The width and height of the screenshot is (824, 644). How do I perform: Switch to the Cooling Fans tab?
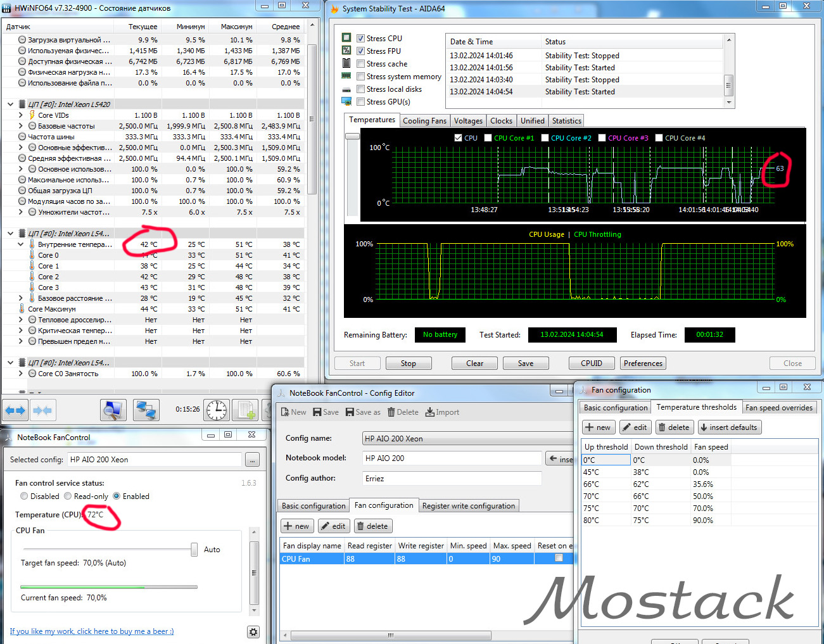pos(424,121)
